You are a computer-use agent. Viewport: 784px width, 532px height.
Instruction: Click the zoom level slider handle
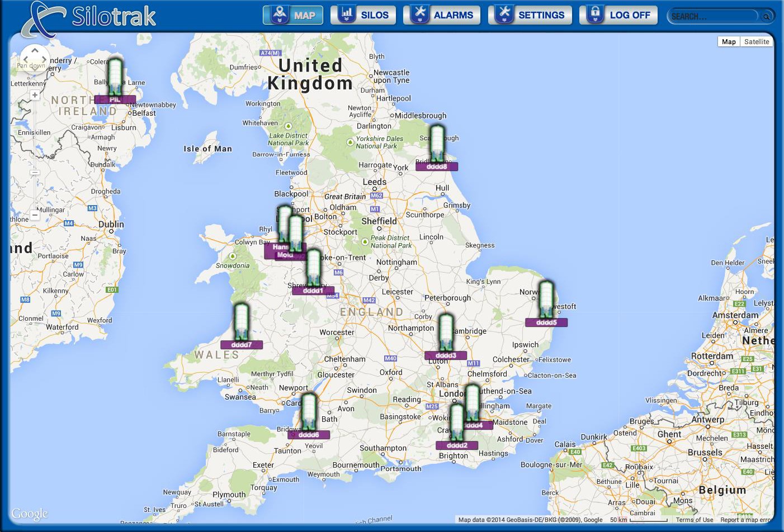click(x=35, y=173)
